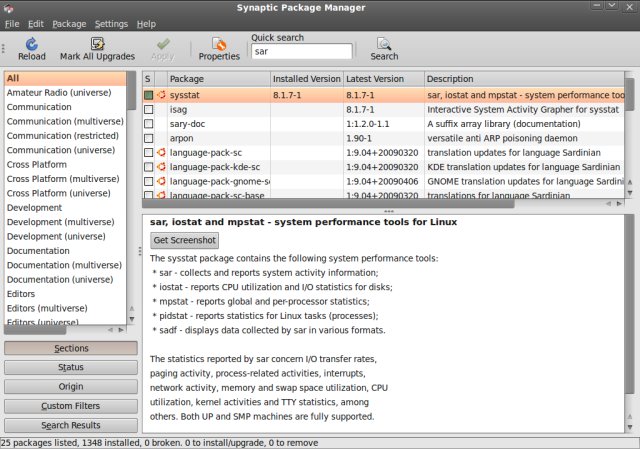Open package Properties from toolbar
This screenshot has height=449, width=640.
coord(219,49)
